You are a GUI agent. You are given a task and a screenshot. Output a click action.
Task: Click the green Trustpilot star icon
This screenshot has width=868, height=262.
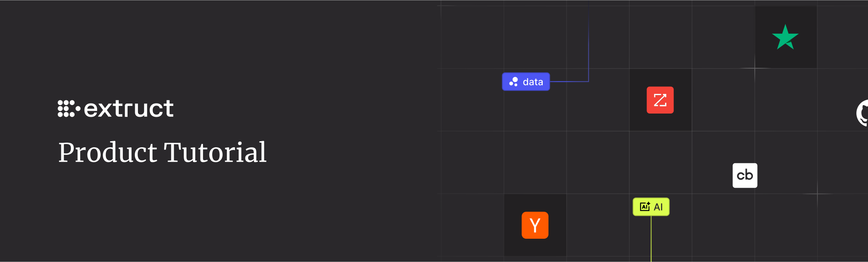(785, 37)
